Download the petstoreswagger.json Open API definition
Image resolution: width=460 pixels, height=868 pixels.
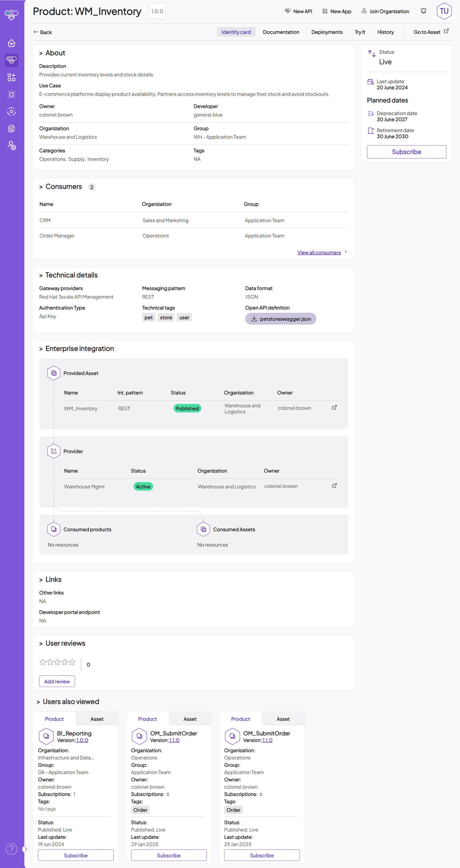tap(280, 319)
